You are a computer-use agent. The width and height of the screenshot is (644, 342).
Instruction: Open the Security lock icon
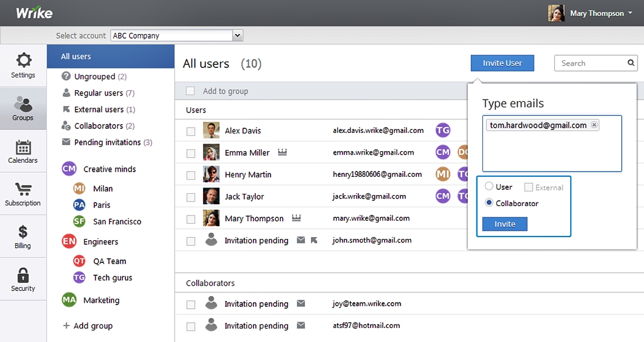coord(23,275)
